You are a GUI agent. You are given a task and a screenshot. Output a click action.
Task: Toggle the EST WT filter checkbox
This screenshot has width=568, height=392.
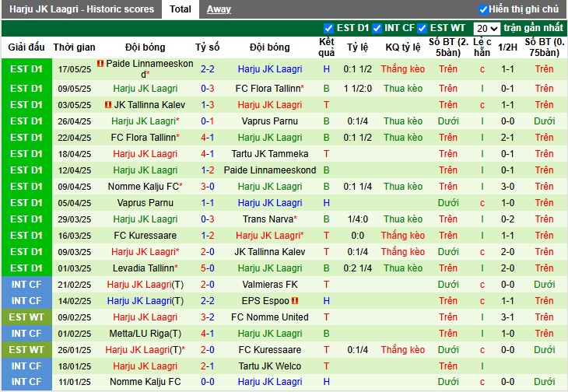coord(423,28)
